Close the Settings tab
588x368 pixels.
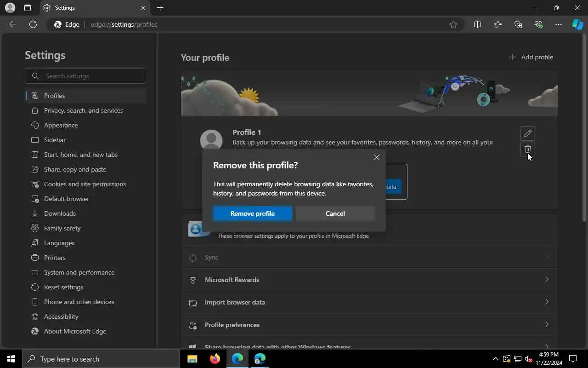click(143, 8)
